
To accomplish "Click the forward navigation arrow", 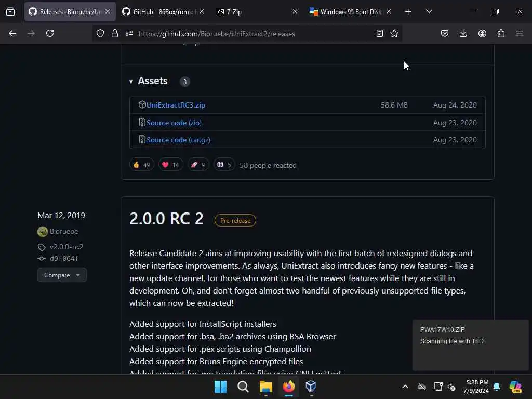I will coord(31,33).
